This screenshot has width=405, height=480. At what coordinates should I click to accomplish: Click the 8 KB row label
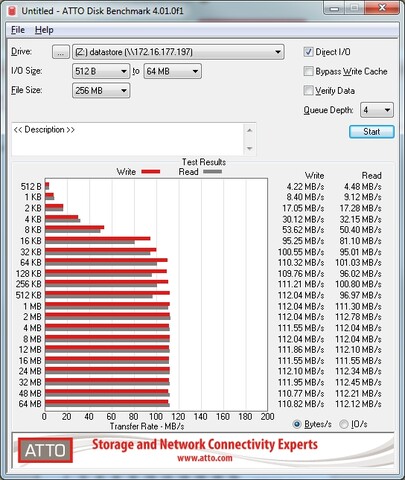click(32, 230)
